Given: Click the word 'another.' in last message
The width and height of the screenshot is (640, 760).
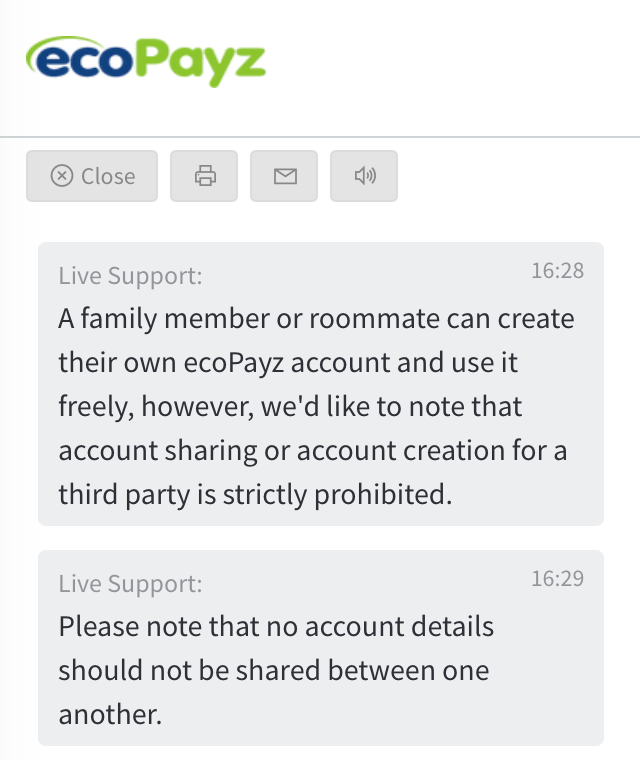Looking at the screenshot, I should [110, 714].
